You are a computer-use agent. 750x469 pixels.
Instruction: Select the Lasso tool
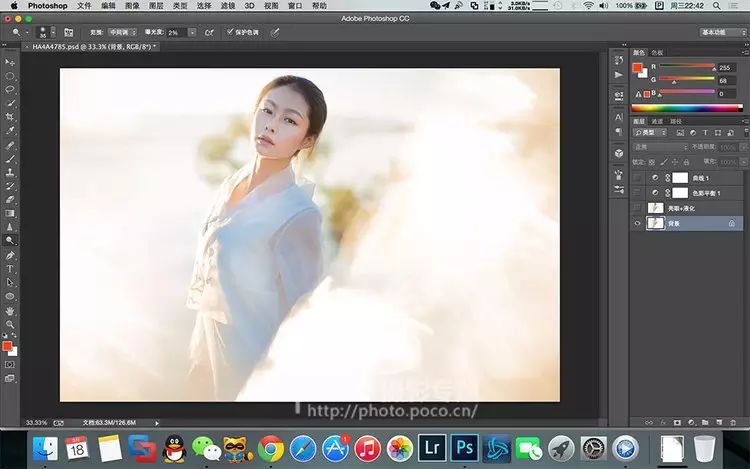[10, 89]
